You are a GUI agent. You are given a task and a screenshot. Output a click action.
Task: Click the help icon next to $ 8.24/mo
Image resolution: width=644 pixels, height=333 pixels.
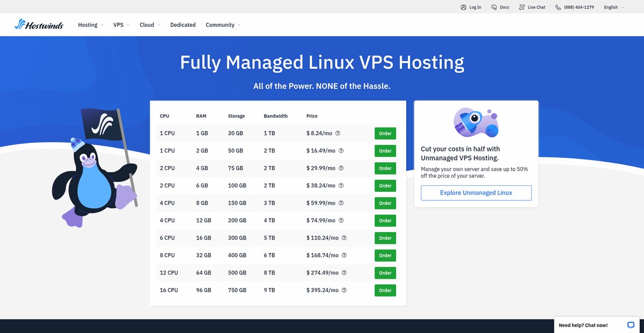tap(338, 133)
